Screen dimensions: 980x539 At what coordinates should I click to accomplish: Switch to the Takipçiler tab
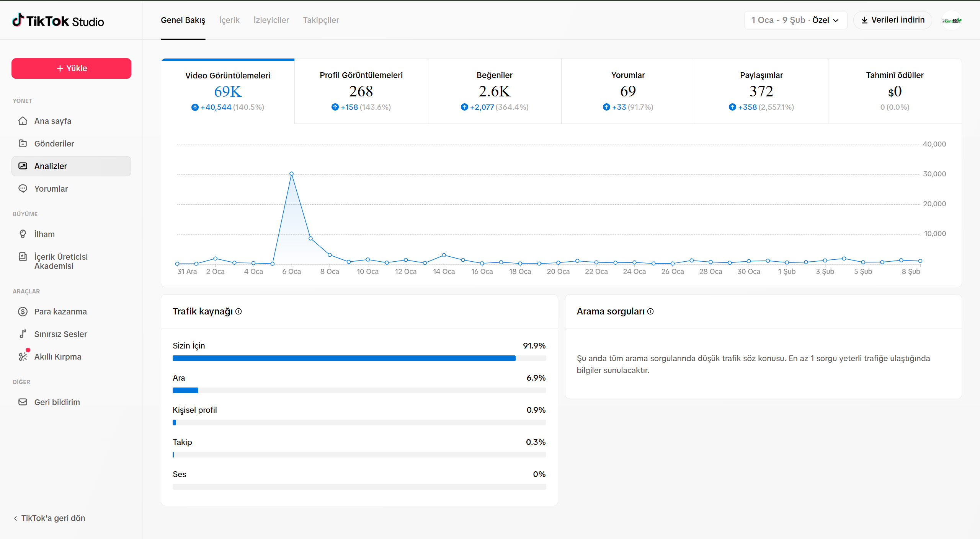[x=321, y=20]
